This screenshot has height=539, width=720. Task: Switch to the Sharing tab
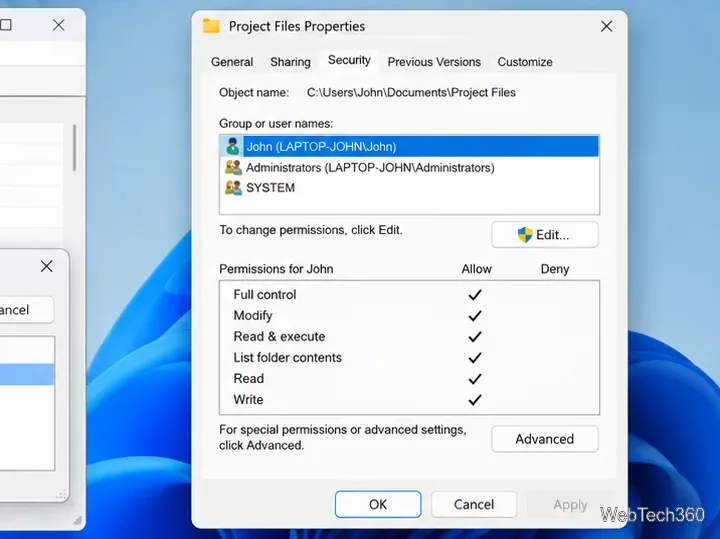pos(290,62)
